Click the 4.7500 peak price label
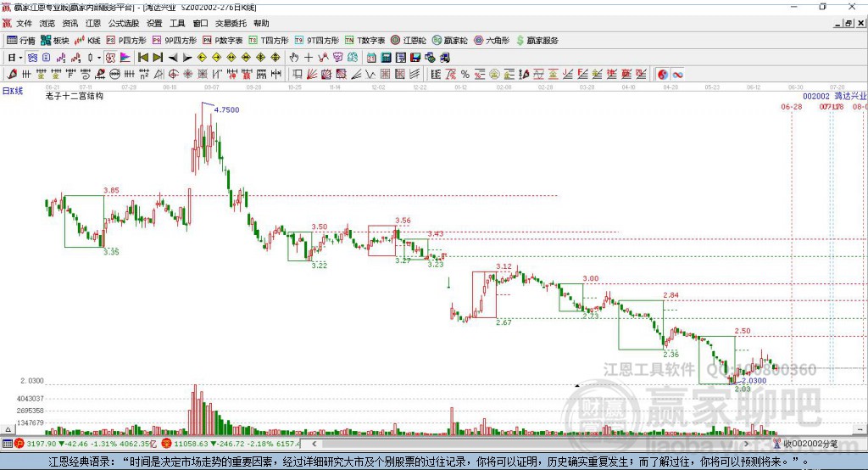 (x=226, y=109)
